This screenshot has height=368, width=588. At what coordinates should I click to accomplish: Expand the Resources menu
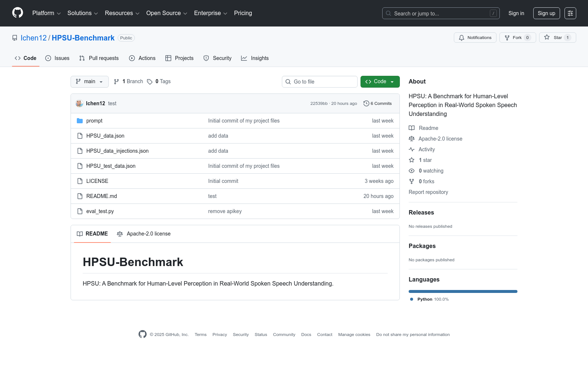[122, 13]
